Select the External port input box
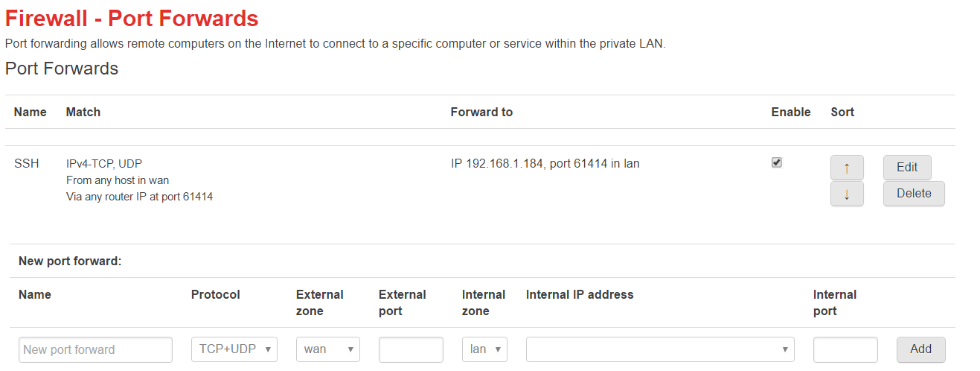 pos(411,349)
